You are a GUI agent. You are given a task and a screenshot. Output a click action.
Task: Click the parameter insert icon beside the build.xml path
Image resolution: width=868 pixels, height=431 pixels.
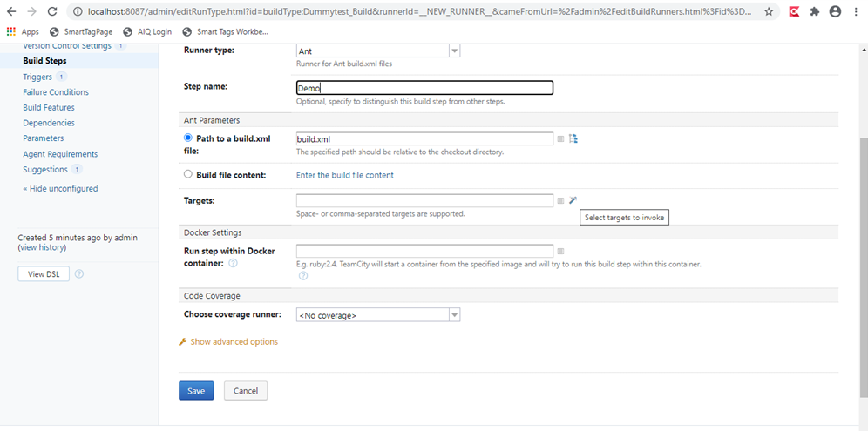(560, 138)
